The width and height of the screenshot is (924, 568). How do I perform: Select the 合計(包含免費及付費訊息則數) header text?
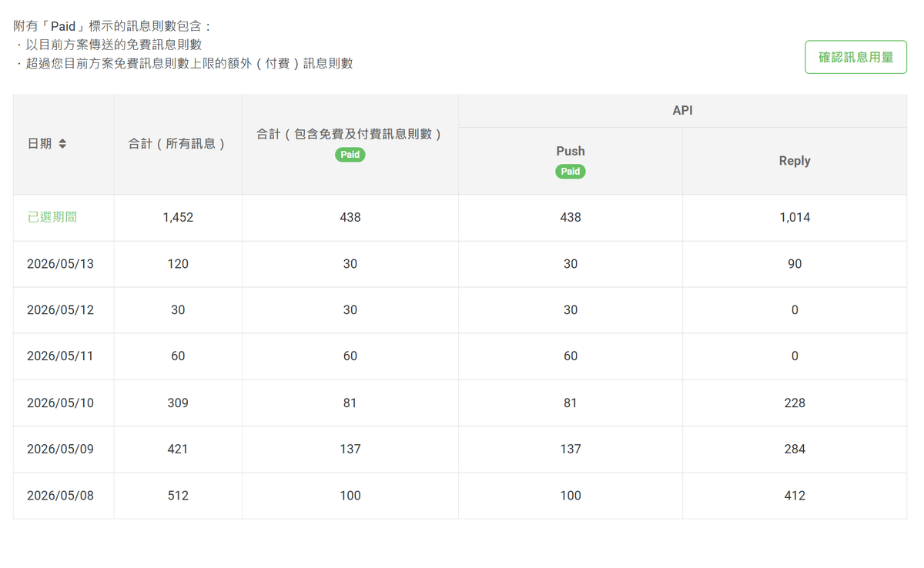coord(350,134)
